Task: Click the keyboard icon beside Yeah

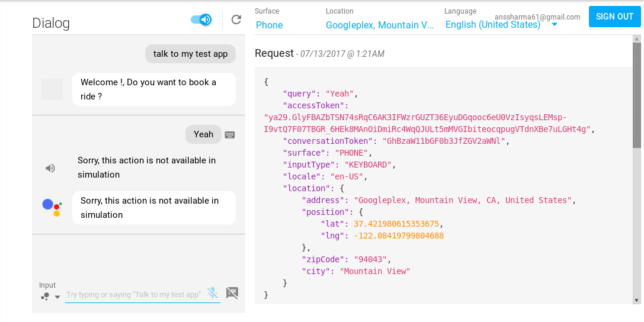Action: [x=230, y=135]
